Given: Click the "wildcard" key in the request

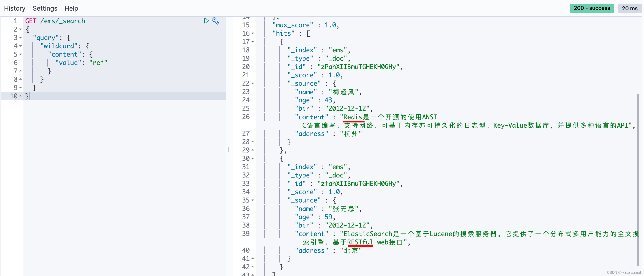Looking at the screenshot, I should (x=59, y=46).
